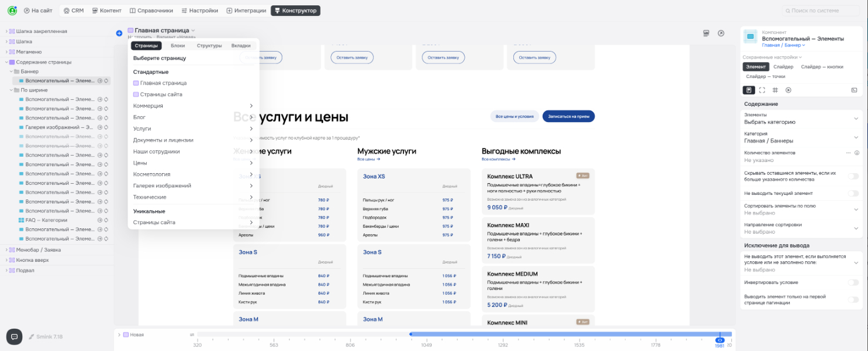Click the Все цены и условия button
Screen dimensions: 868x351
(514, 116)
